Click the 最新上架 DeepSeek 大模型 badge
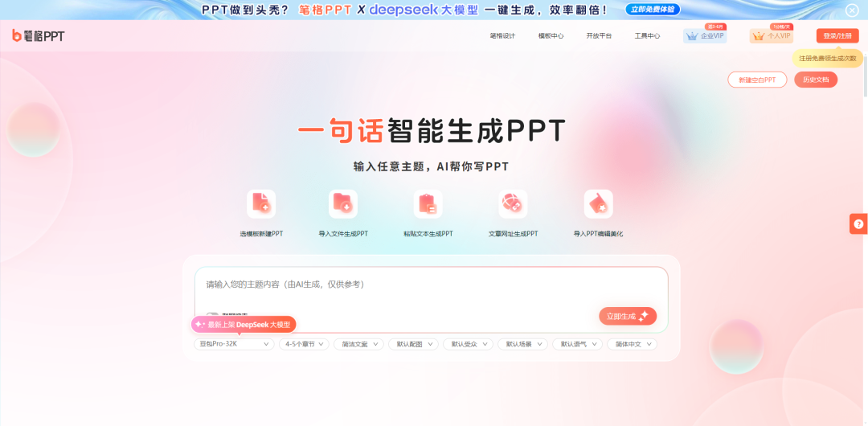This screenshot has height=426, width=868. [x=244, y=325]
